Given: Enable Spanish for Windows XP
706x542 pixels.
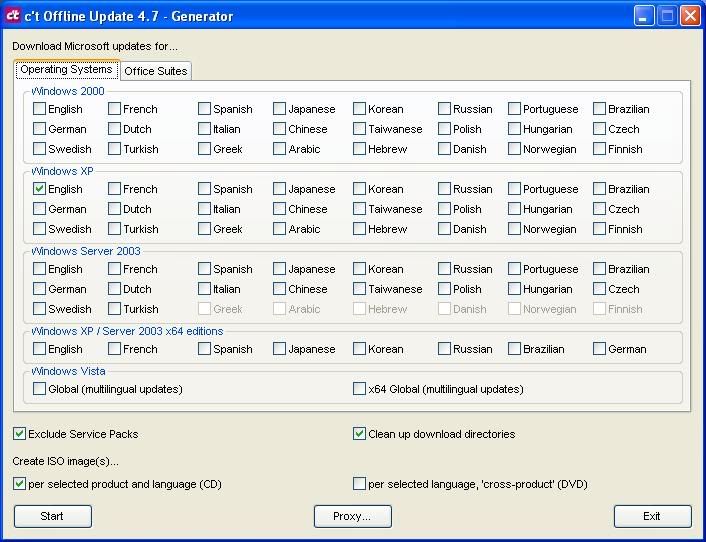Looking at the screenshot, I should tap(204, 189).
